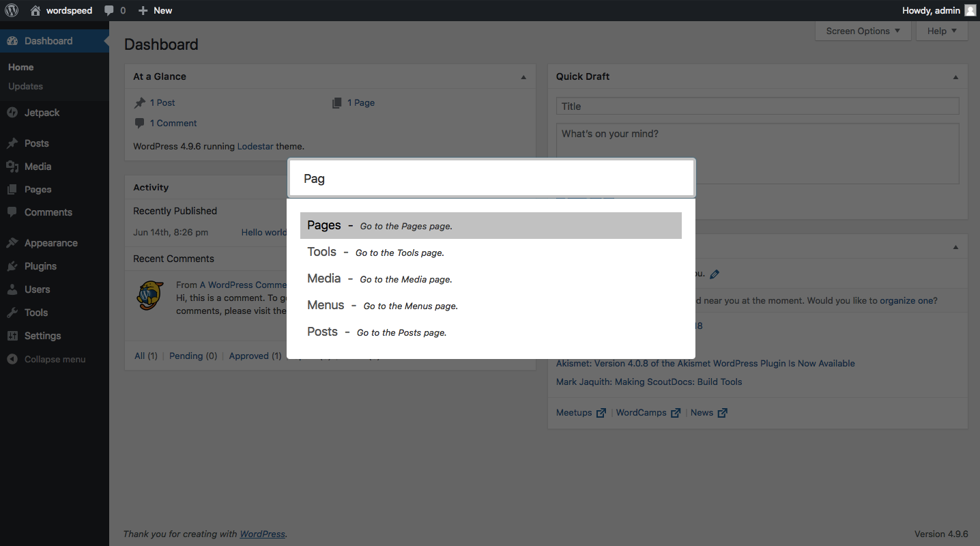This screenshot has width=980, height=546.
Task: Click the bubble icon beside 1 Comment
Action: point(140,124)
